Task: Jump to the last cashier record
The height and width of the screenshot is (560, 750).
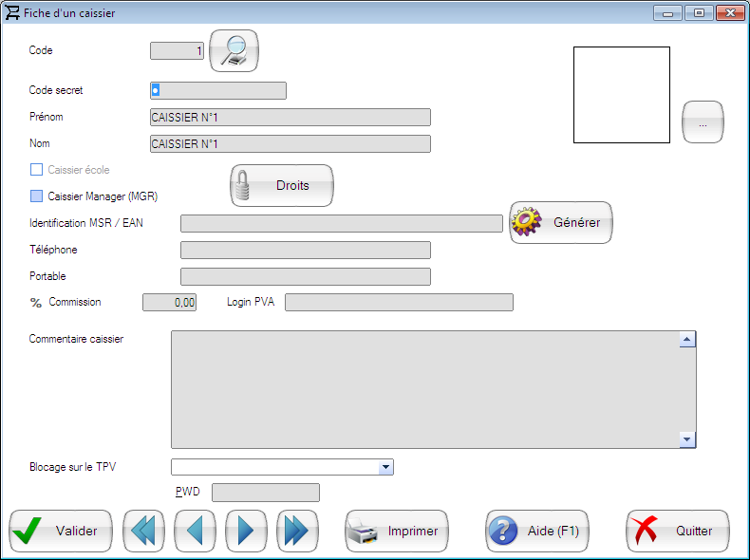Action: click(296, 531)
